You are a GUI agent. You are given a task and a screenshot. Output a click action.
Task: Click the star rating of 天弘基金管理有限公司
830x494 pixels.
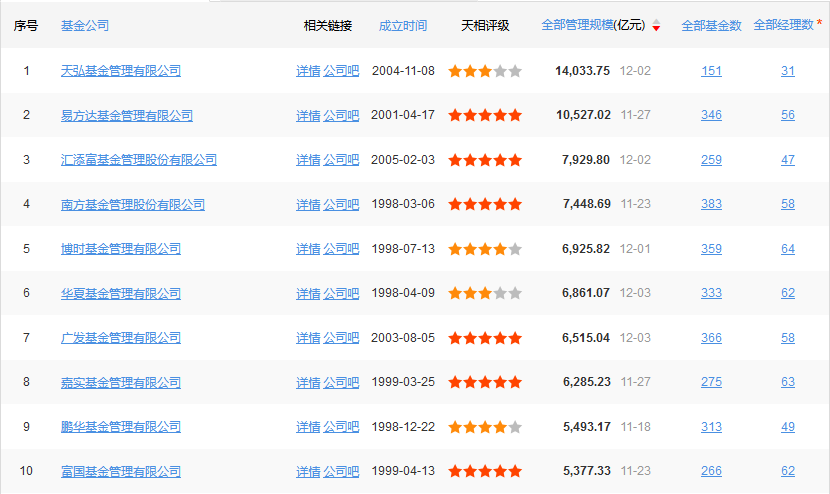pos(485,71)
